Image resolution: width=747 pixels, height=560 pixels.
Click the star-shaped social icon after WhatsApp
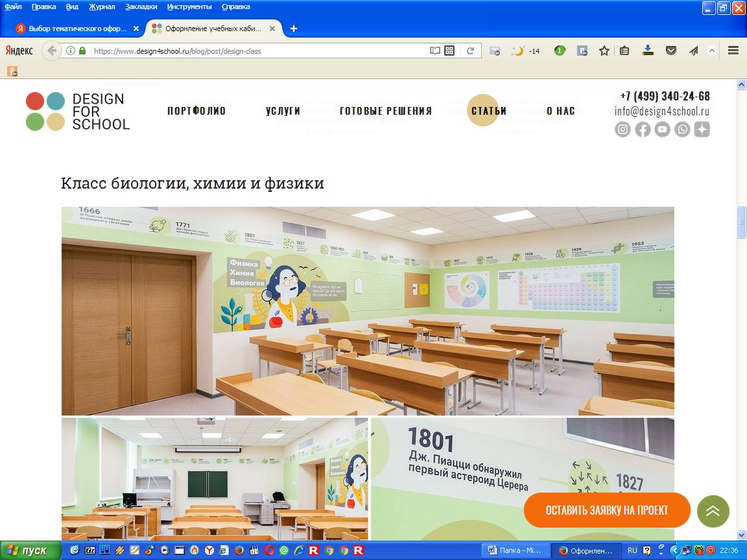(x=702, y=130)
